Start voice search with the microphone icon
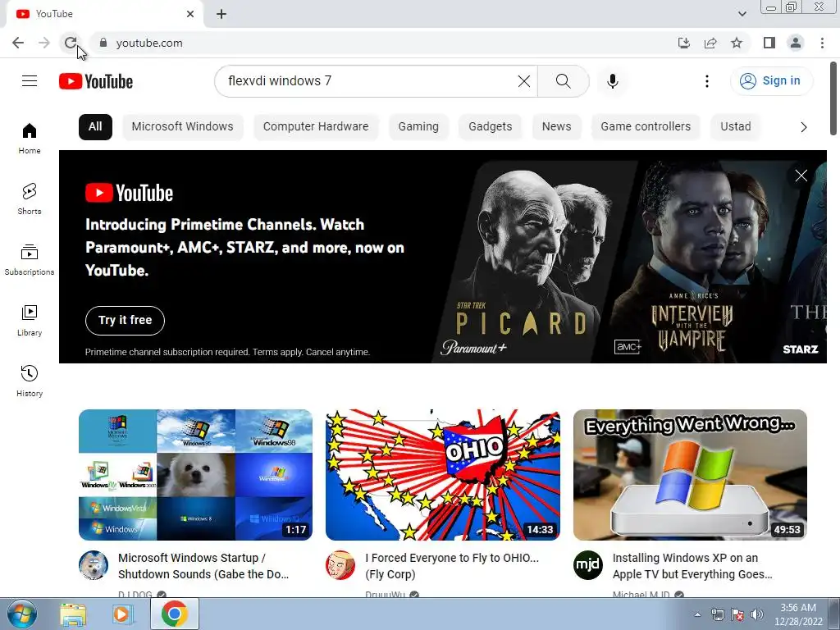This screenshot has width=840, height=630. click(x=613, y=81)
